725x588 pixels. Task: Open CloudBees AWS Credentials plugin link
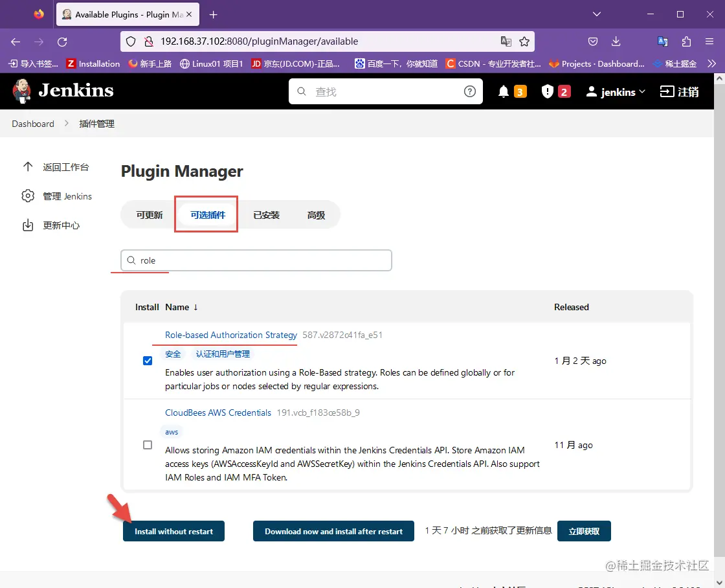pos(217,413)
